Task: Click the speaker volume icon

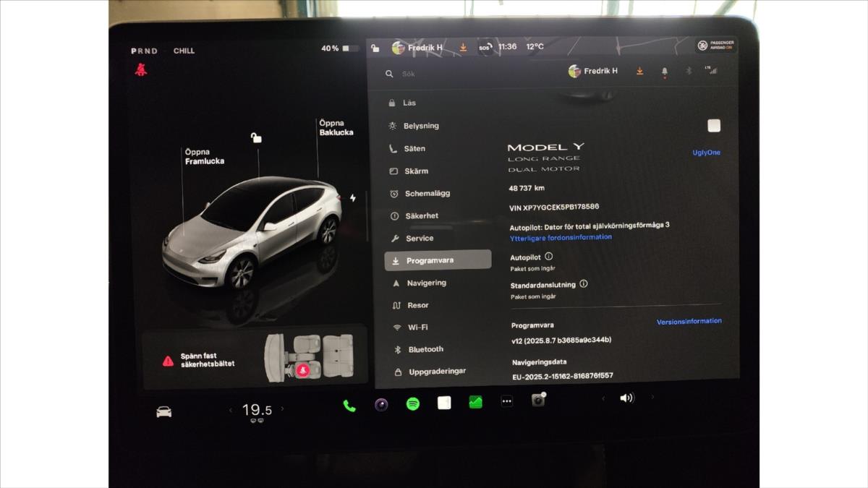Action: (626, 398)
